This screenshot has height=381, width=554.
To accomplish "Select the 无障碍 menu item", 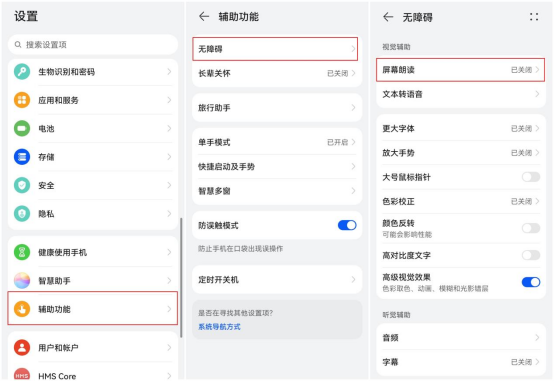I will point(275,49).
